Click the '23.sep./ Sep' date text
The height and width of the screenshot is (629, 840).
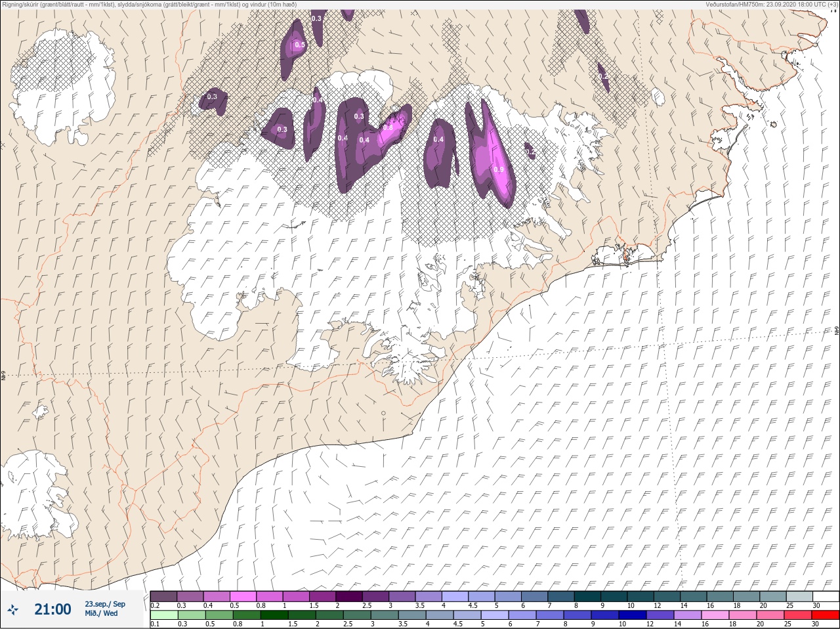(x=105, y=604)
